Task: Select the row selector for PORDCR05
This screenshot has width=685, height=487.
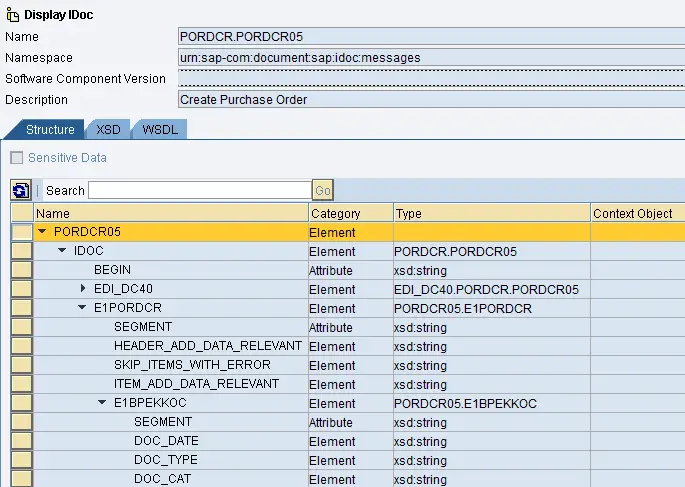Action: pyautogui.click(x=22, y=232)
